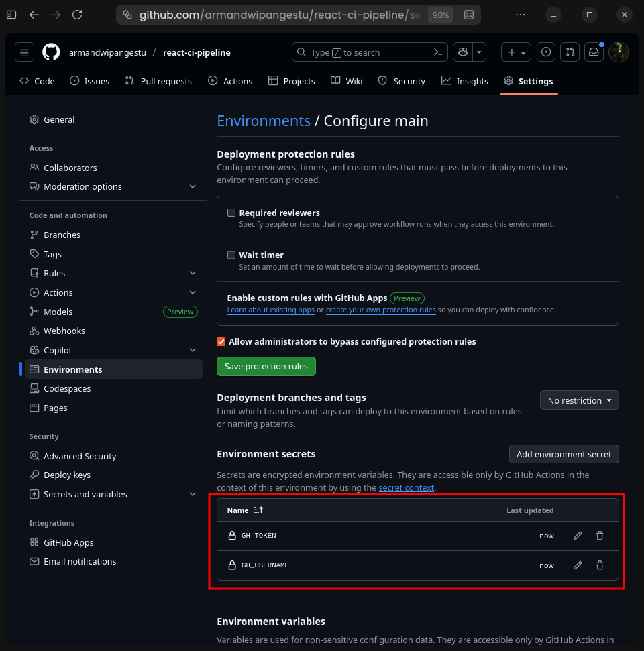Open the notifications inbox icon
The height and width of the screenshot is (651, 644).
pyautogui.click(x=594, y=52)
